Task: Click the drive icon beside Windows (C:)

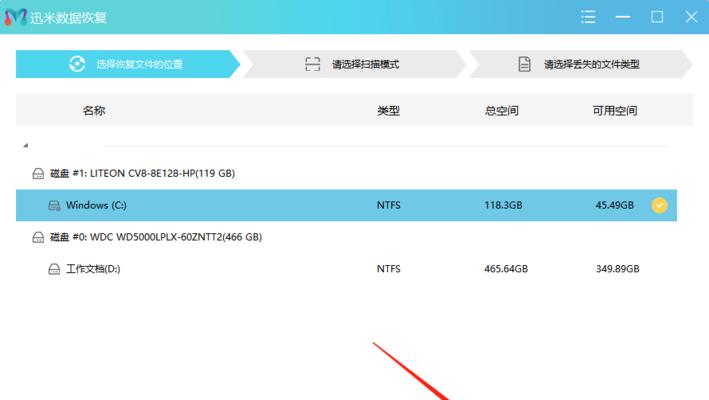Action: pyautogui.click(x=54, y=206)
